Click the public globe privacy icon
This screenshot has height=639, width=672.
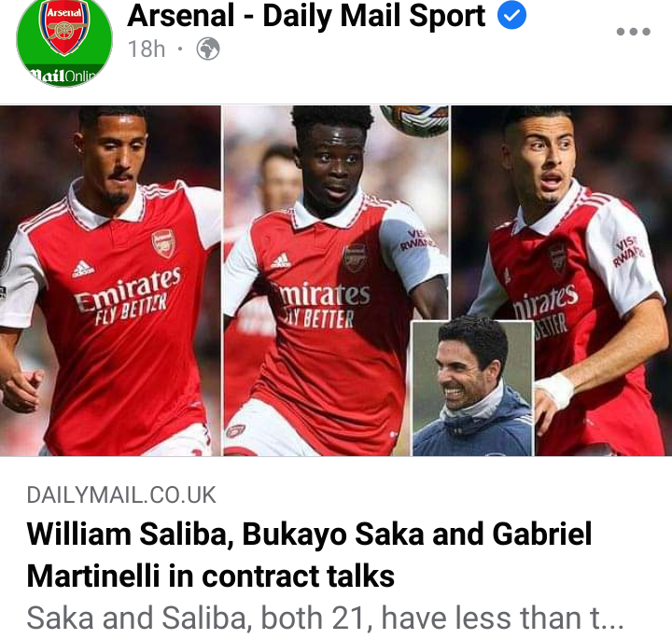click(208, 49)
